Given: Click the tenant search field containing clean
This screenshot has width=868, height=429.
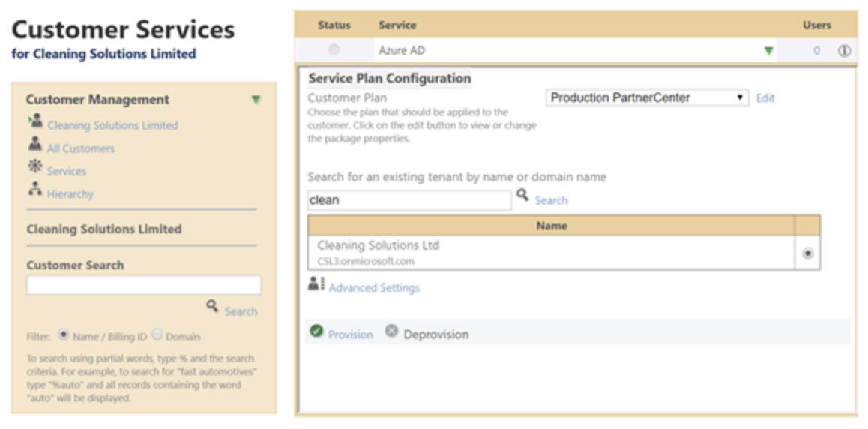Looking at the screenshot, I should [410, 200].
